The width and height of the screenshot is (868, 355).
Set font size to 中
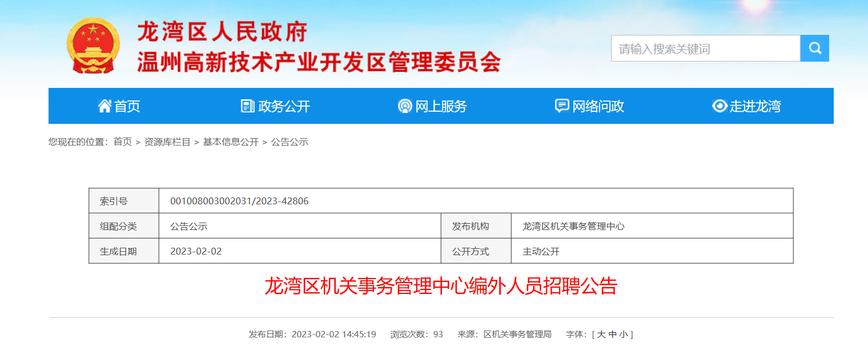[x=613, y=334]
